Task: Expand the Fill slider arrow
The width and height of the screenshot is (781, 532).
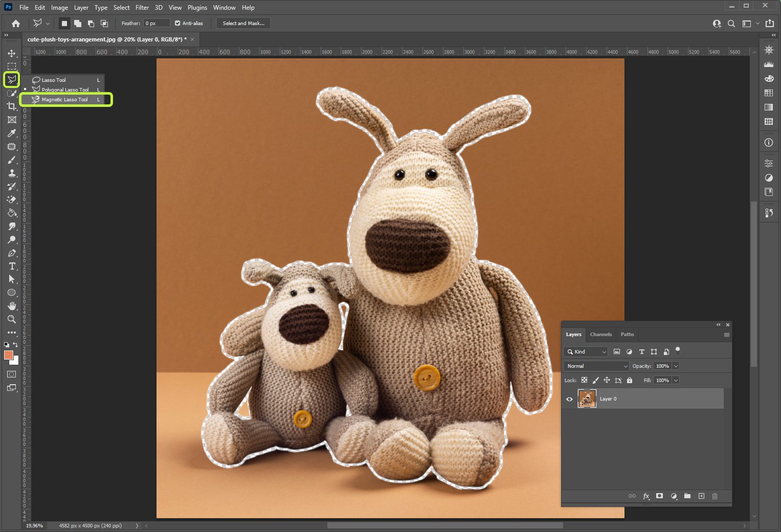Action: tap(676, 381)
